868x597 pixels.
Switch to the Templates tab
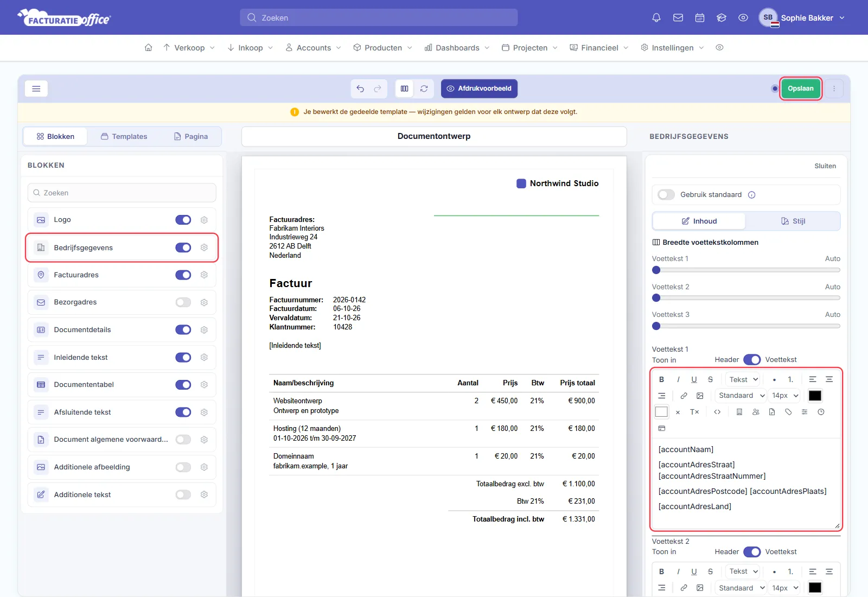coord(124,137)
